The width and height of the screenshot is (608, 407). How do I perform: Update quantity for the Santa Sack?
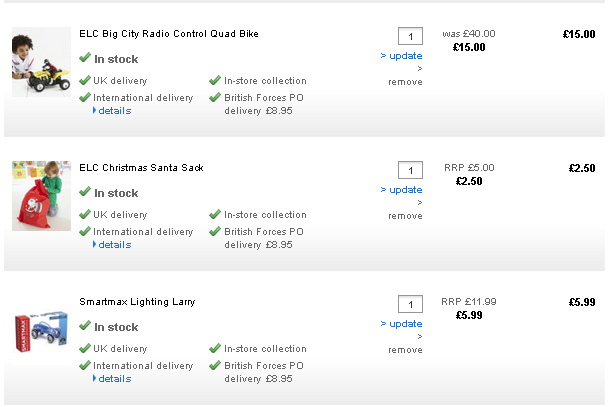click(x=402, y=190)
